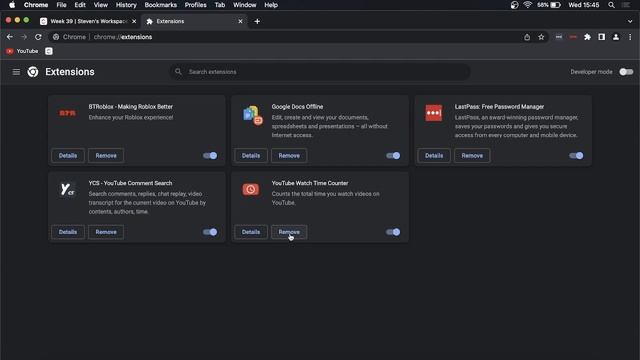Remove the LastPass extension
The height and width of the screenshot is (360, 640).
(x=472, y=156)
